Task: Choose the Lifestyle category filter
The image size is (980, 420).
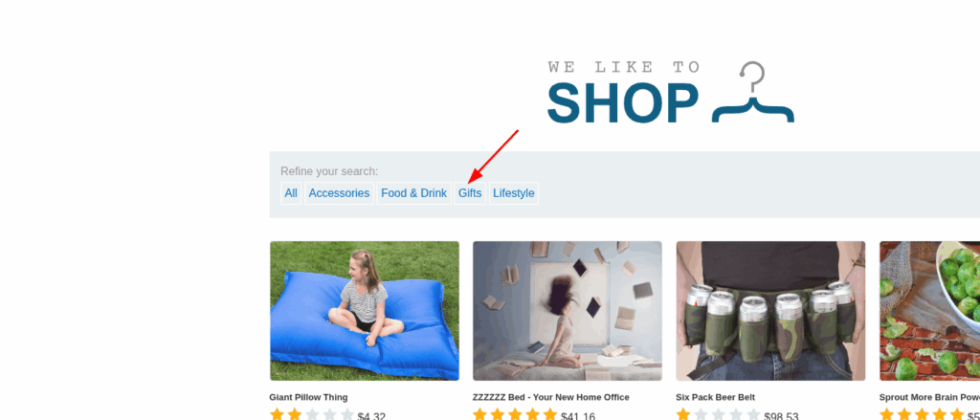Action: pyautogui.click(x=514, y=193)
